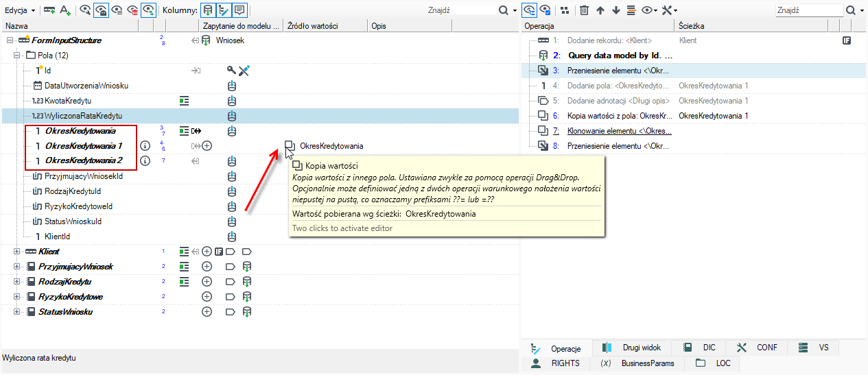
Task: Click the add text field icon (A+)
Action: (x=65, y=10)
